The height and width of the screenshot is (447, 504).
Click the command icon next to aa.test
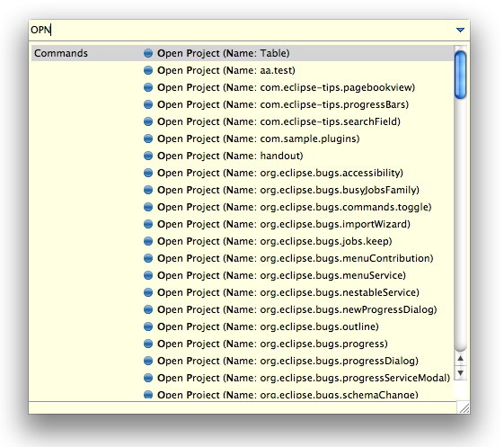tap(148, 70)
